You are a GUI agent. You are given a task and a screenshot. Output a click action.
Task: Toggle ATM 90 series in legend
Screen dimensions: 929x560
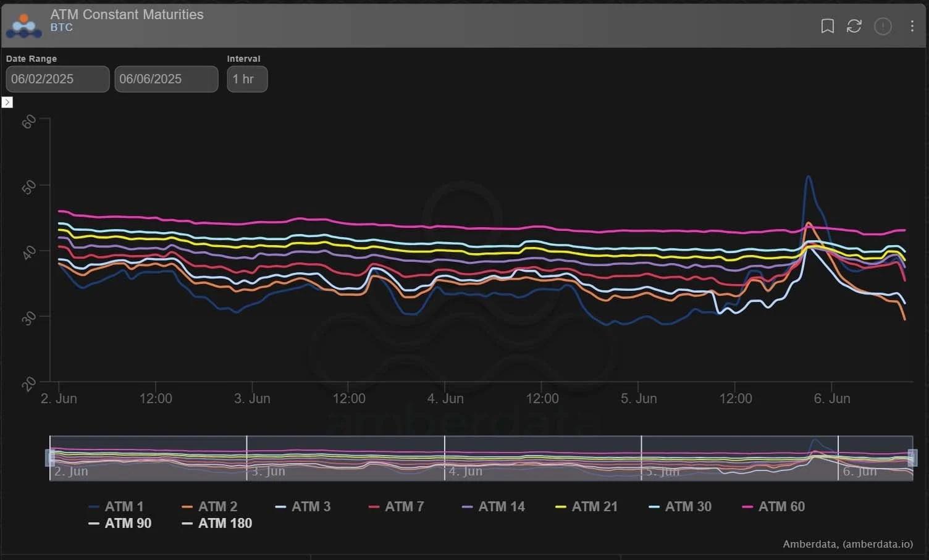120,523
